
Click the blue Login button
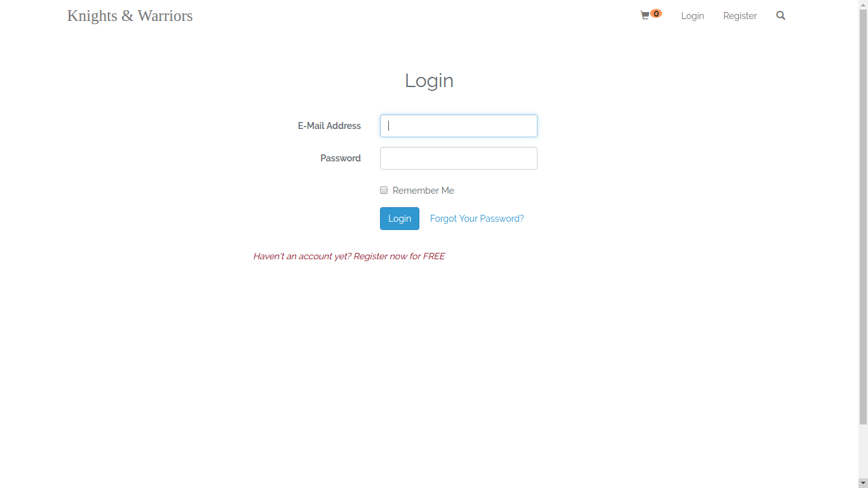point(400,219)
